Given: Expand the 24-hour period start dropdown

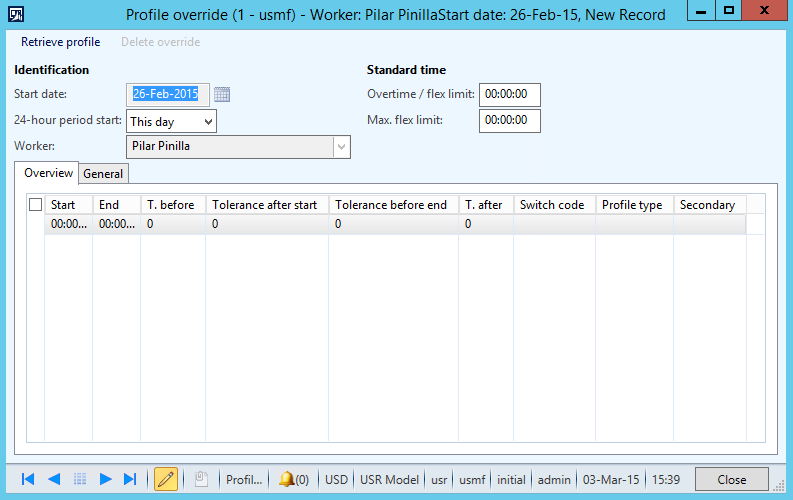Looking at the screenshot, I should (208, 121).
